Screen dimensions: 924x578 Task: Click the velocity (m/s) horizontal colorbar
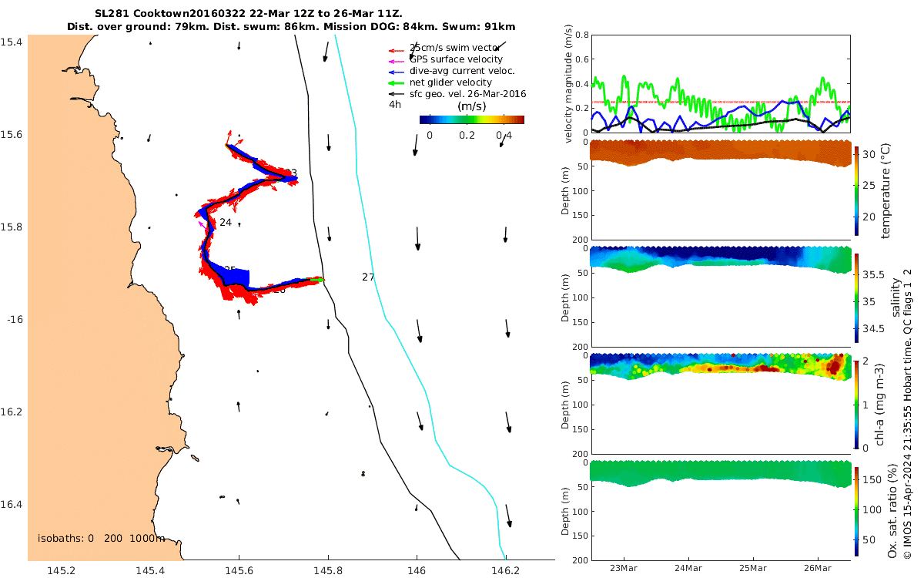coord(471,119)
